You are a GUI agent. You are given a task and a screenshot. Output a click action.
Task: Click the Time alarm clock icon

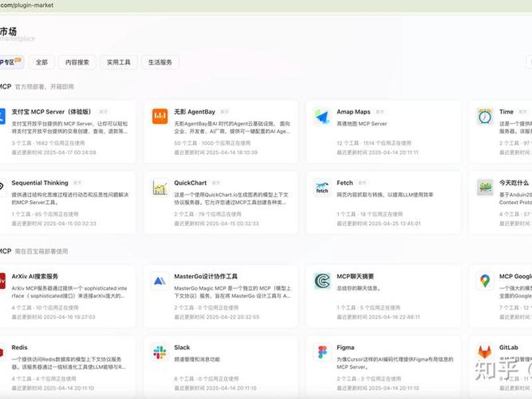pos(485,116)
